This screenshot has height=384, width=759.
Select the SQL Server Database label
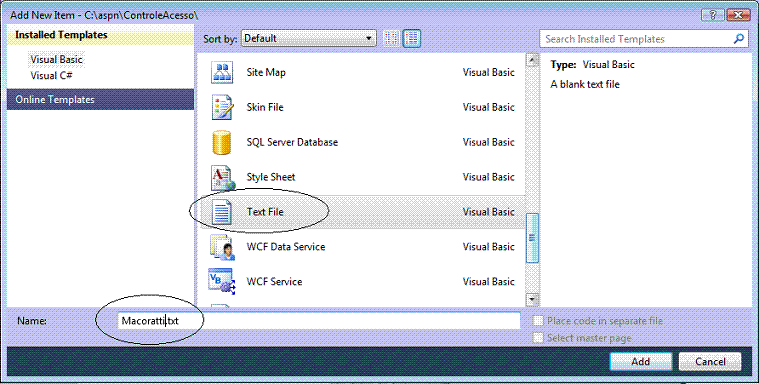[292, 142]
